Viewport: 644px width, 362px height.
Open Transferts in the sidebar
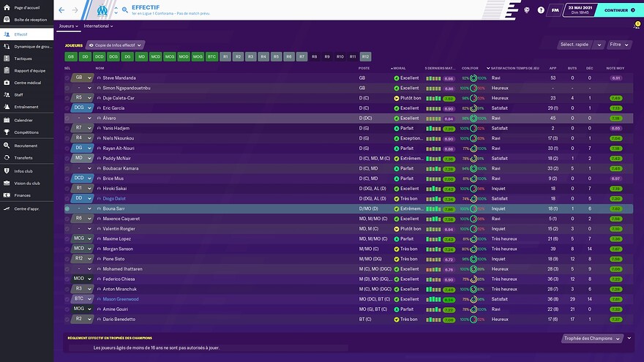[x=23, y=157]
